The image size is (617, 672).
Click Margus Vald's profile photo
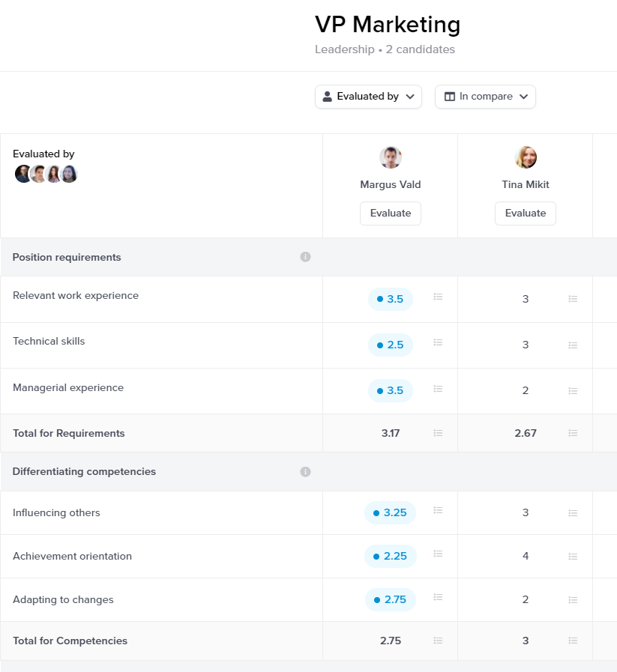[391, 157]
